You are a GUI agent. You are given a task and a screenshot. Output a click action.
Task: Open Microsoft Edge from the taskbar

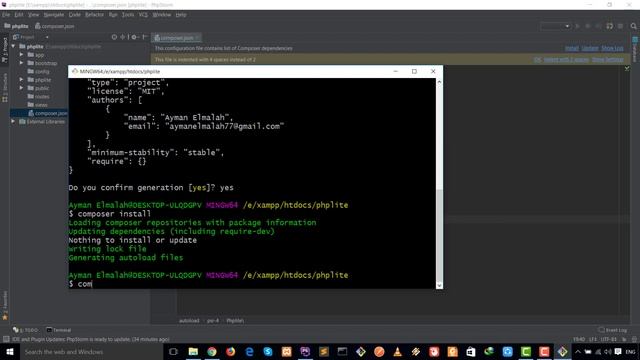click(x=249, y=351)
